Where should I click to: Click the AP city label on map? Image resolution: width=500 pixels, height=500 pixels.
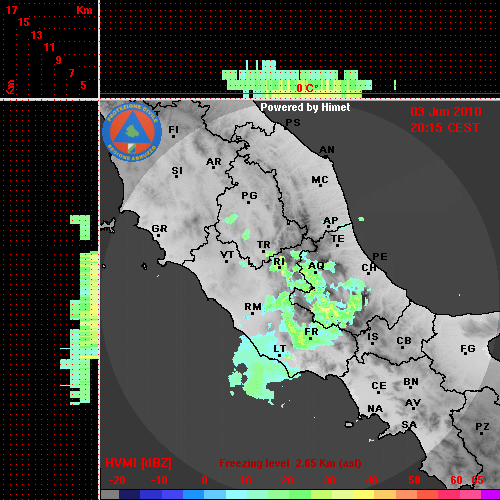[331, 221]
